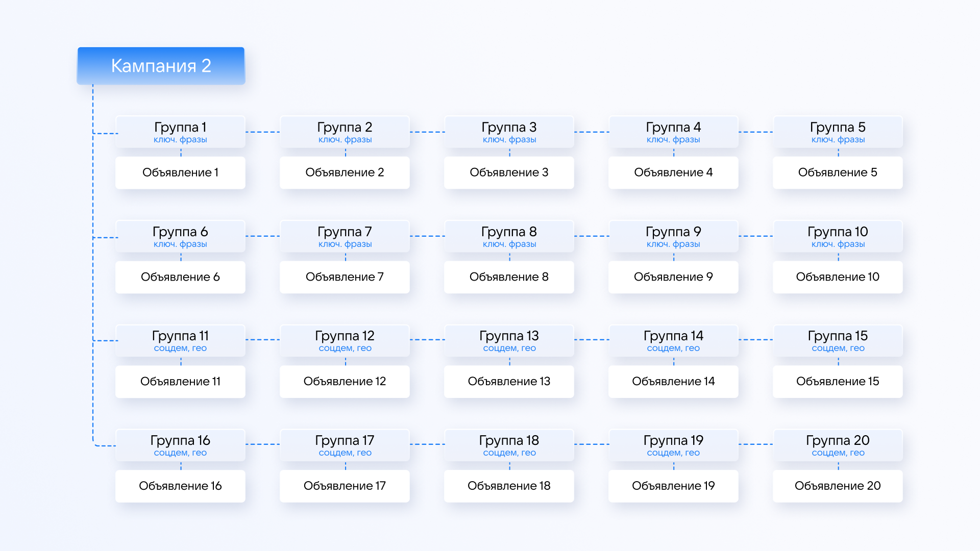Pick the Группа 16 box

[x=180, y=445]
